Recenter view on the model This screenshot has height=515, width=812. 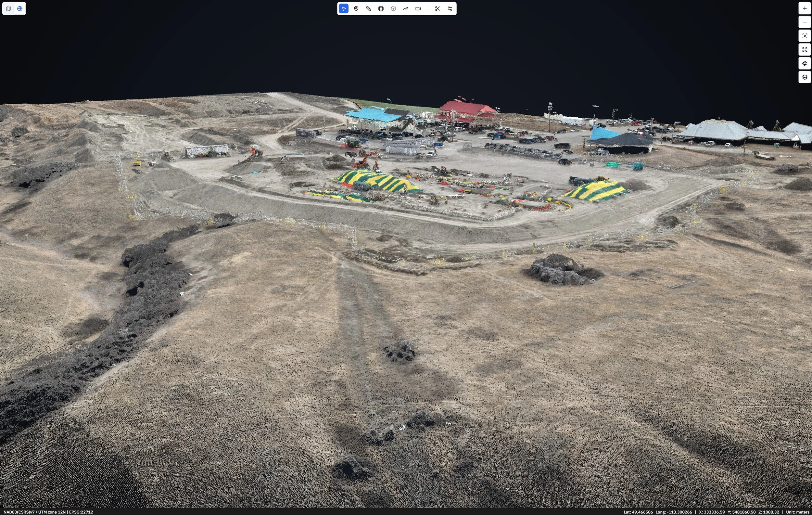[x=805, y=36]
